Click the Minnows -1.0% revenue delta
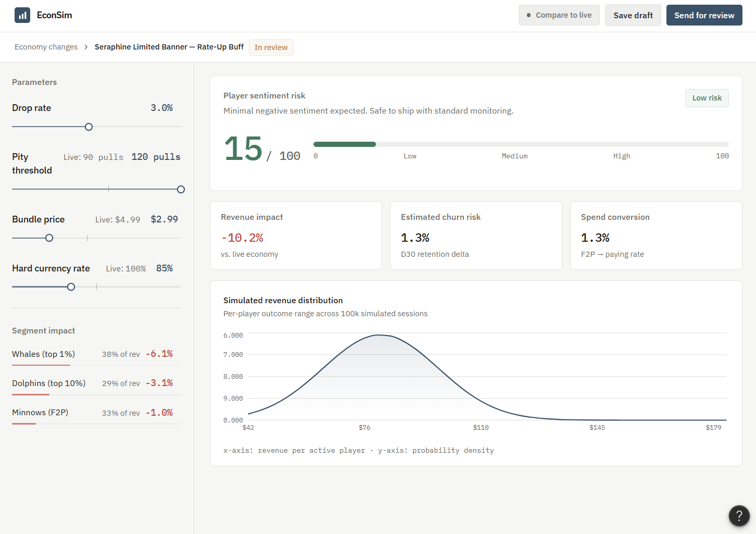Screen dimensions: 756x534 (159, 413)
